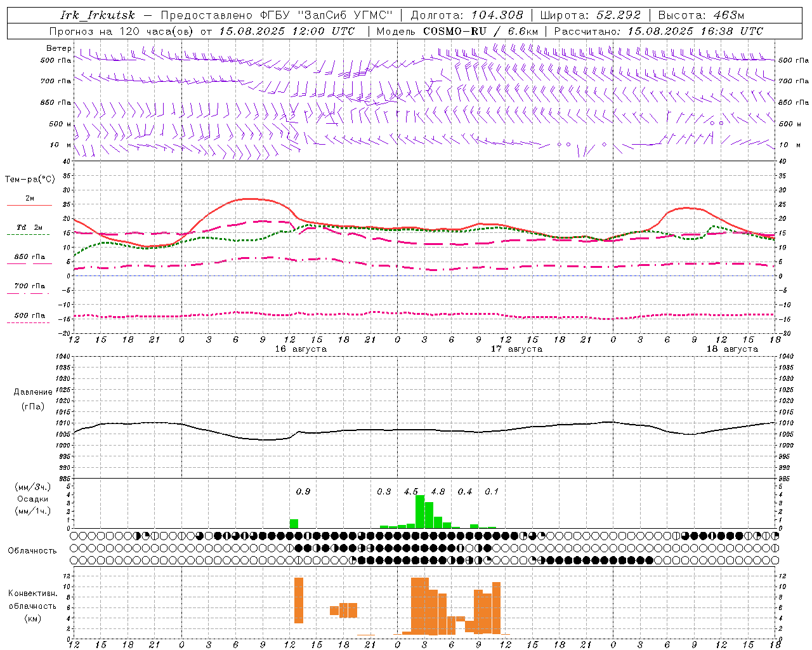The width and height of the screenshot is (812, 650).
Task: Click the station title Irk_Irkutsk
Action: pos(98,15)
